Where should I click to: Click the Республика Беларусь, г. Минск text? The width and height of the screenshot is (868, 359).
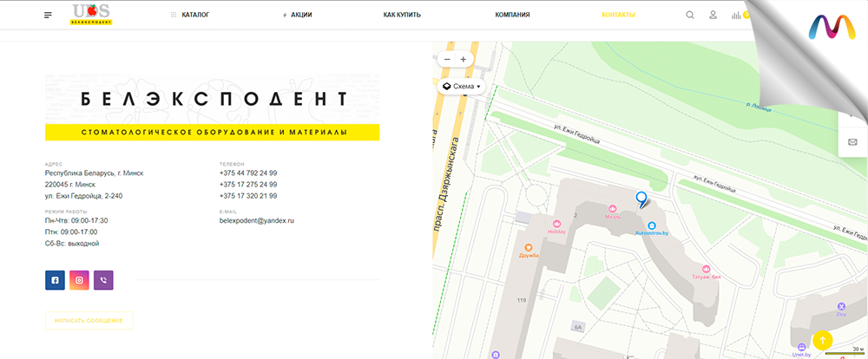94,173
